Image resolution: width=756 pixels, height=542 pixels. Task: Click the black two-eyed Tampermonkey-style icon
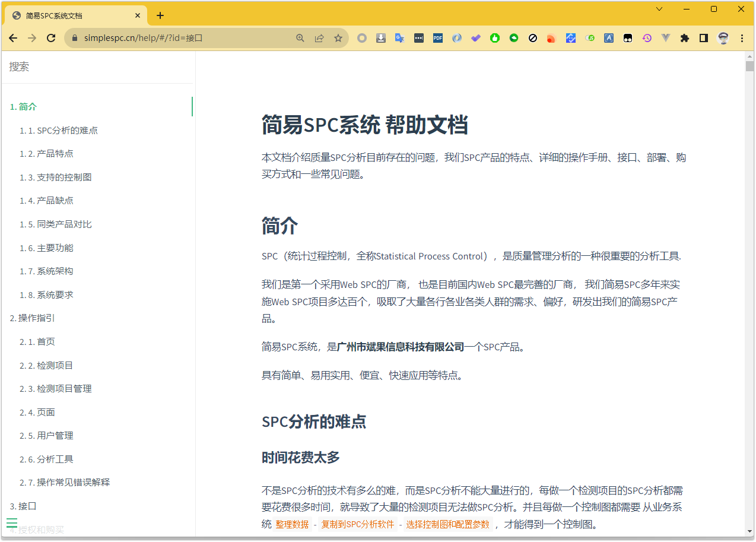coord(628,38)
